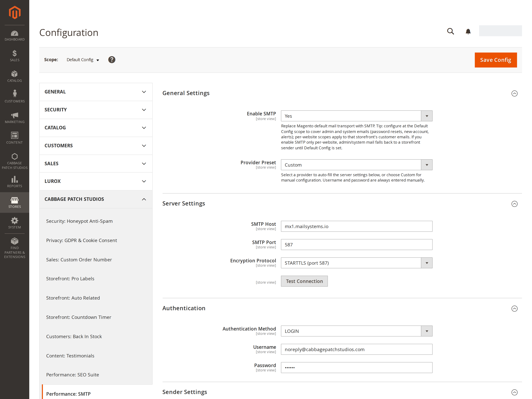Open the Encryption Protocol dropdown
The width and height of the screenshot is (532, 399).
coord(356,263)
